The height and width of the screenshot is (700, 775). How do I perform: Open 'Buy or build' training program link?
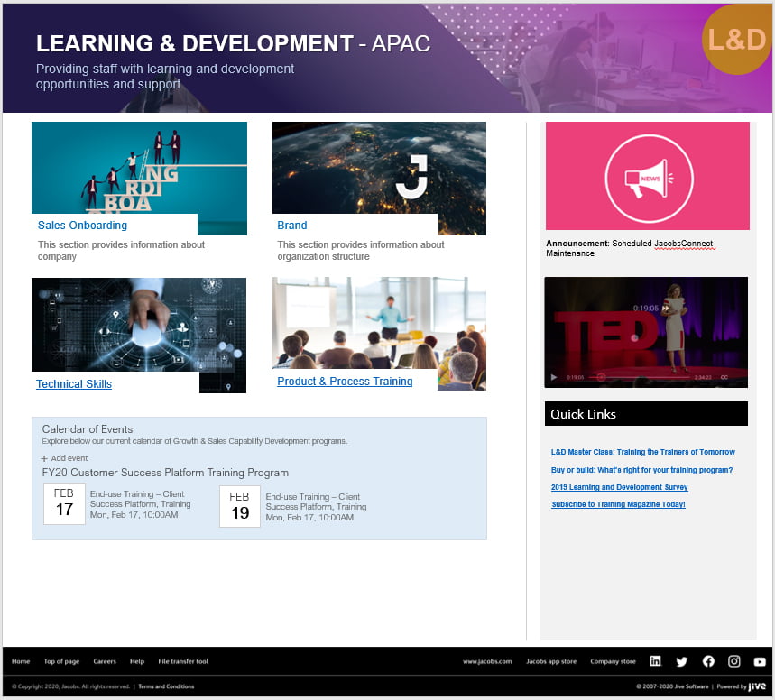[x=641, y=470]
